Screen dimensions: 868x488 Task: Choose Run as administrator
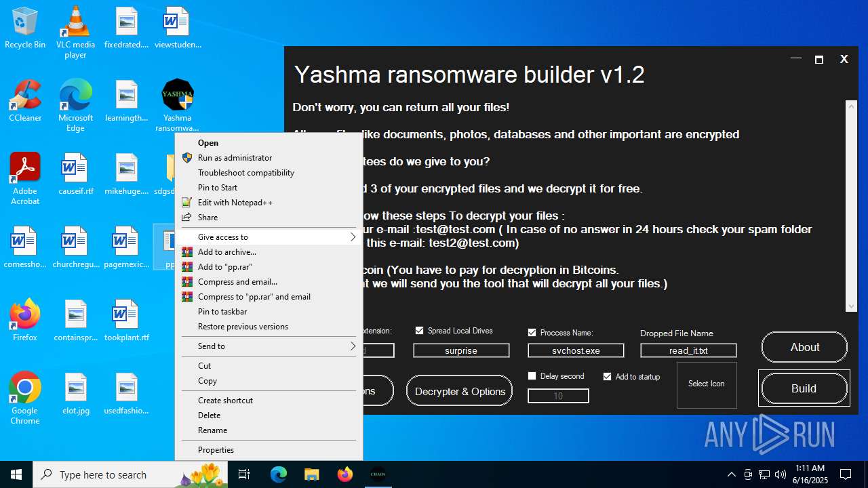269,158
